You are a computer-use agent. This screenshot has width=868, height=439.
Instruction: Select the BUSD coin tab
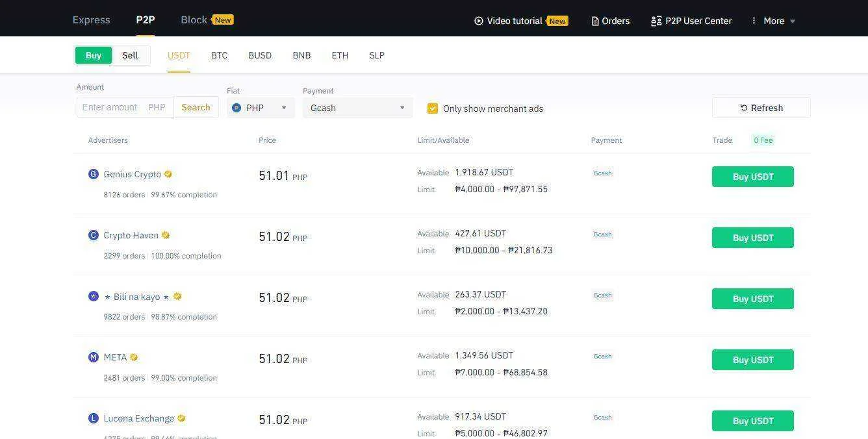tap(260, 55)
